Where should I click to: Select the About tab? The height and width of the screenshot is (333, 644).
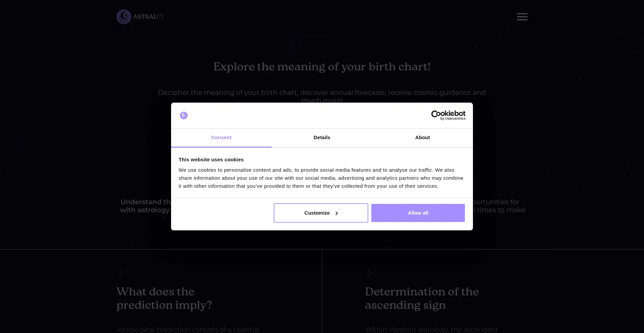[422, 137]
